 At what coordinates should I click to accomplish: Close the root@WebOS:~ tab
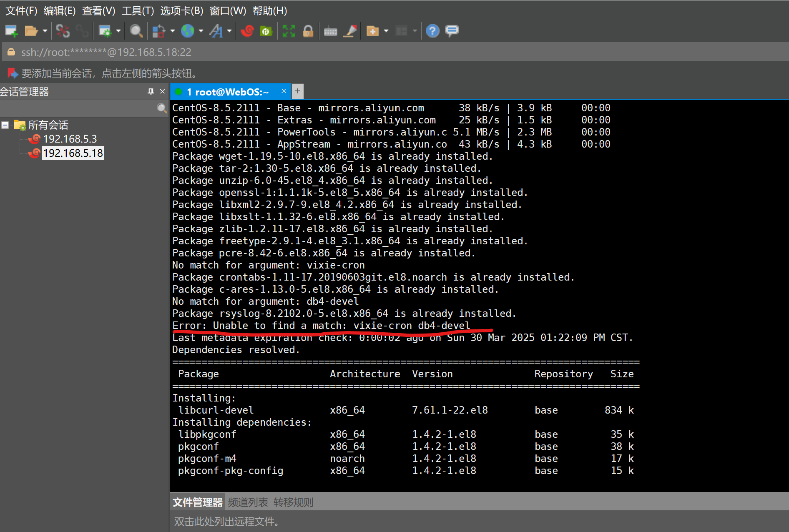[284, 91]
